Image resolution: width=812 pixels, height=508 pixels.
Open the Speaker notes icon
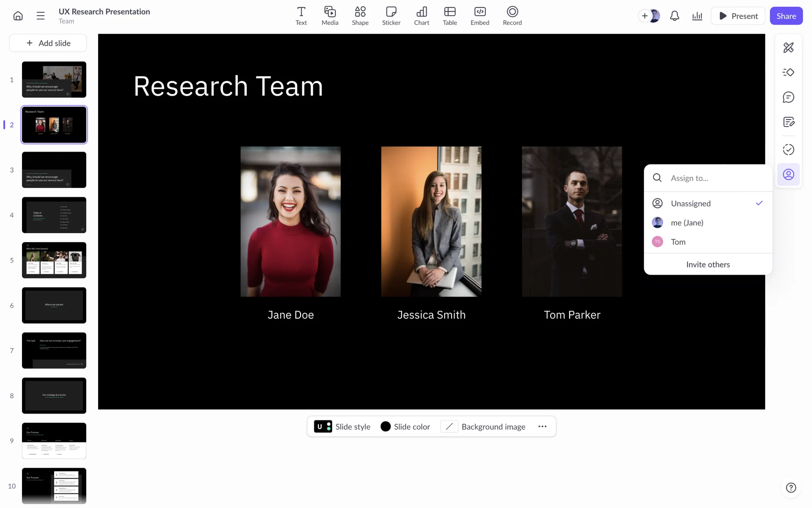[788, 122]
